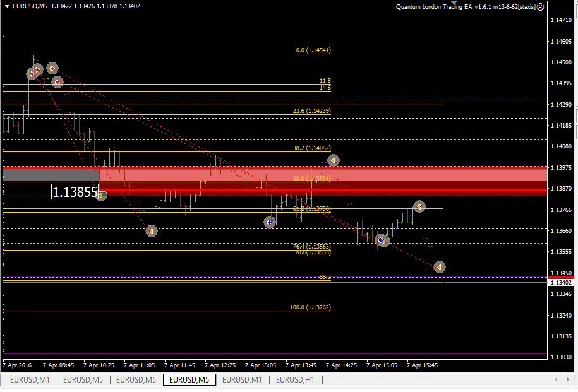The width and height of the screenshot is (578, 392).
Task: Select the Fibonacci 61.8 (1.13750) label
Action: (x=312, y=209)
